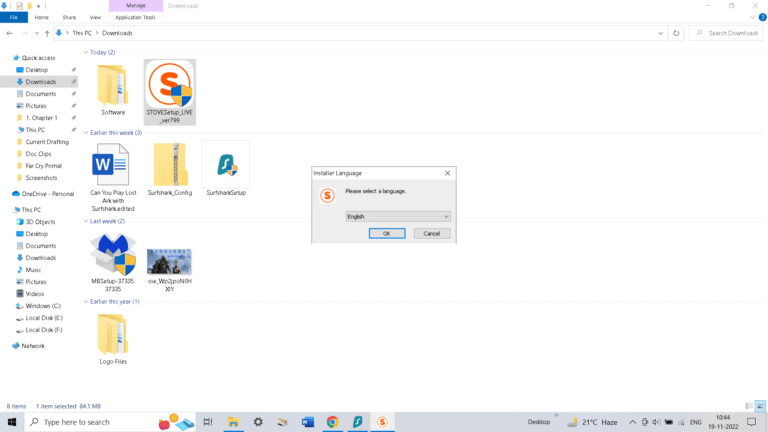Select the oie_Wp2jpoN0H image thumbnail
This screenshot has width=768, height=432.
[x=169, y=262]
